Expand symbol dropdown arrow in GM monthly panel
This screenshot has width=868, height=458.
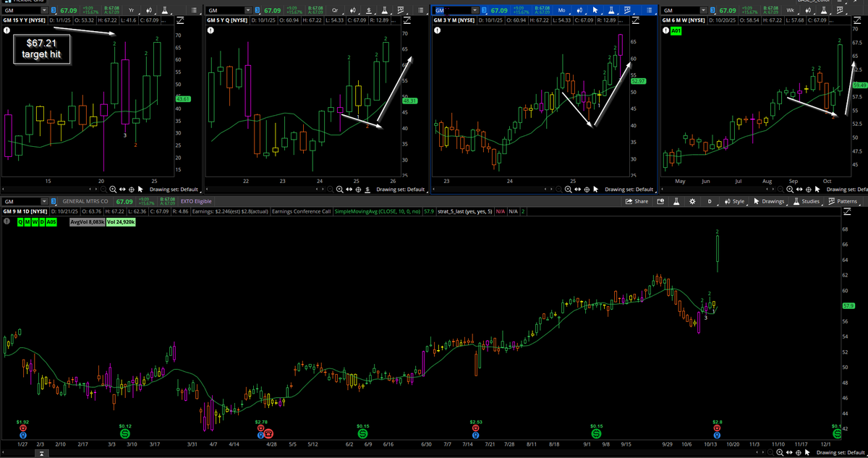coord(475,10)
